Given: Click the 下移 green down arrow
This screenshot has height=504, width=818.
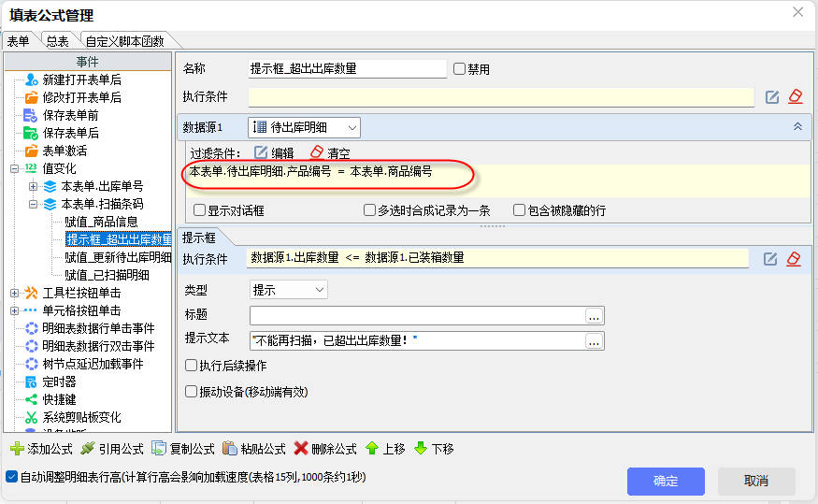Looking at the screenshot, I should [x=421, y=449].
